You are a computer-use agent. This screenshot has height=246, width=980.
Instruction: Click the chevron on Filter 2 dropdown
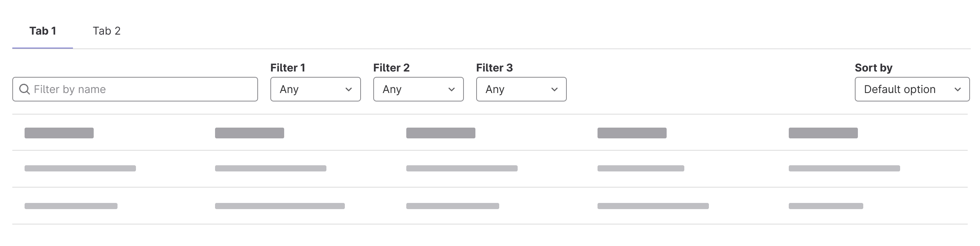click(452, 89)
